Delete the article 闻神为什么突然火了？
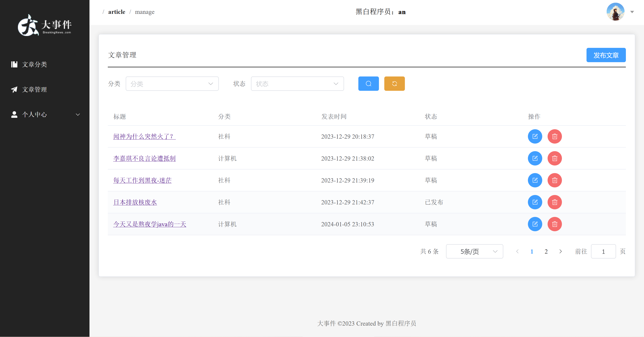The image size is (644, 337). pyautogui.click(x=555, y=136)
